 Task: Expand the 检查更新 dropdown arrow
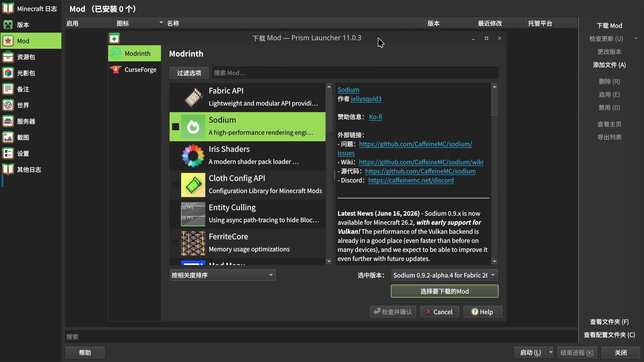coord(636,39)
